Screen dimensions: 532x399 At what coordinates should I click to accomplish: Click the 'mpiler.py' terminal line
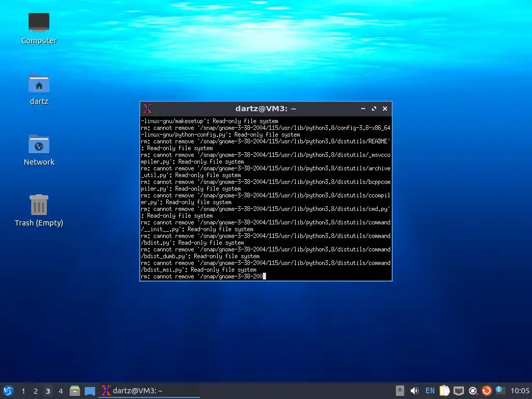click(x=192, y=162)
